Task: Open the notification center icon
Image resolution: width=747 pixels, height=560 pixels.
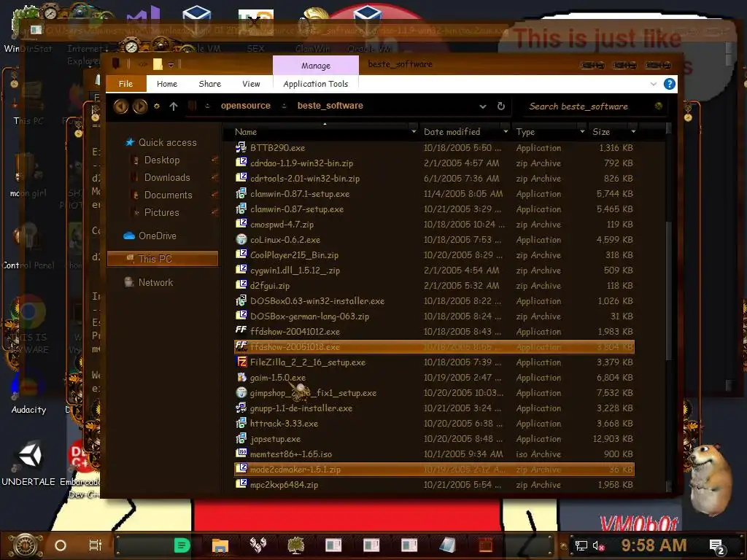Action: pos(716,546)
